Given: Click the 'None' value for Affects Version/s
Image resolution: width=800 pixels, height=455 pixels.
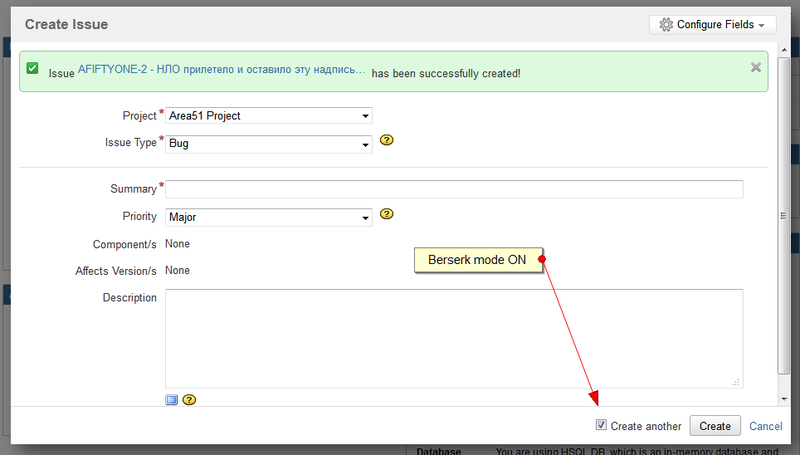Looking at the screenshot, I should tap(177, 270).
